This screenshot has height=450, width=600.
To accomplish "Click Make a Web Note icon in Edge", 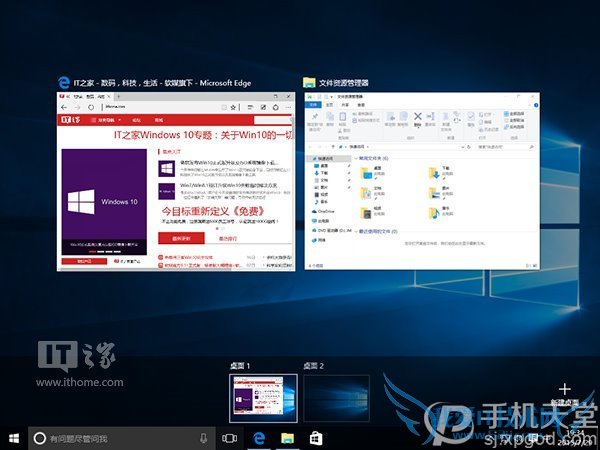I will tap(263, 108).
